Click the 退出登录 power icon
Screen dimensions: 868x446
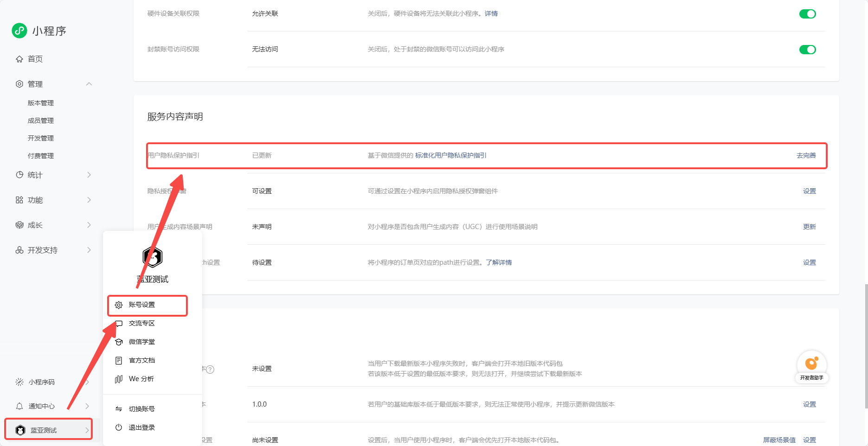(x=119, y=427)
